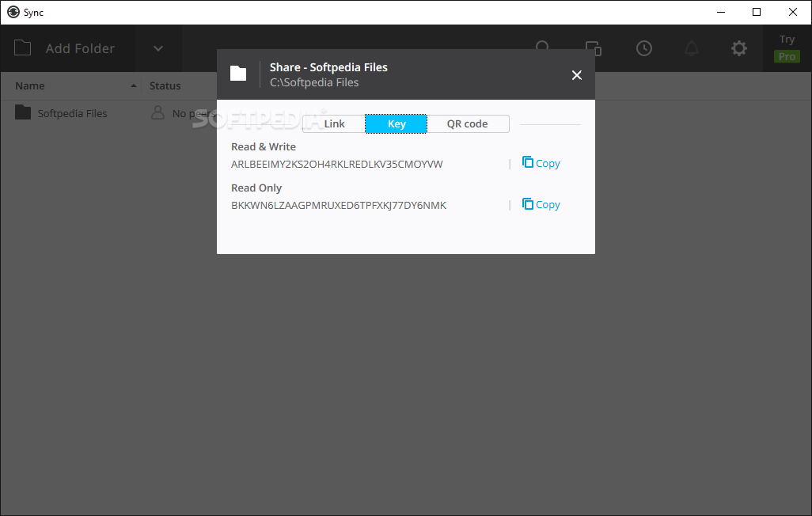This screenshot has width=812, height=516.
Task: Minimize the Sync window
Action: pyautogui.click(x=720, y=12)
